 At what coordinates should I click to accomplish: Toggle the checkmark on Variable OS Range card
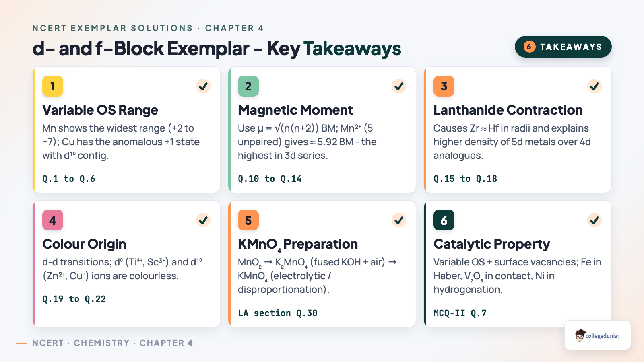tap(203, 86)
